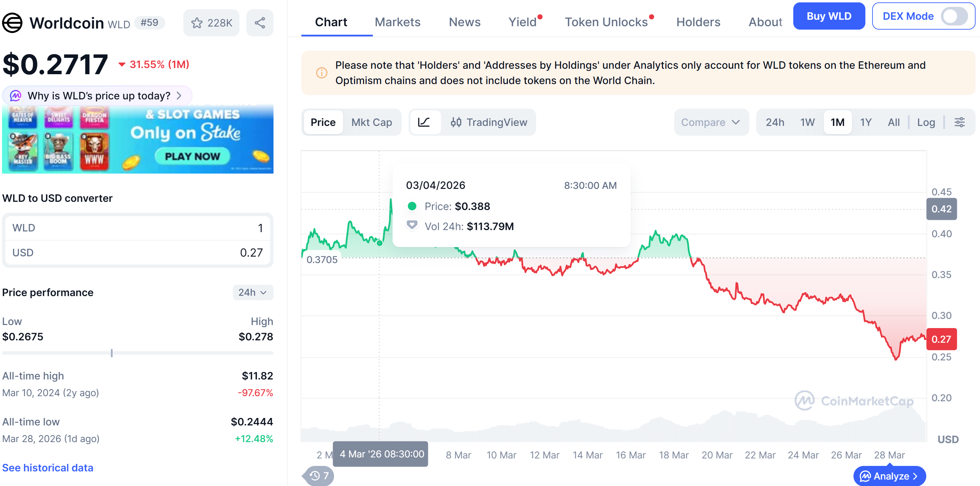Open 'See historical data' link
This screenshot has width=980, height=486.
pos(48,468)
